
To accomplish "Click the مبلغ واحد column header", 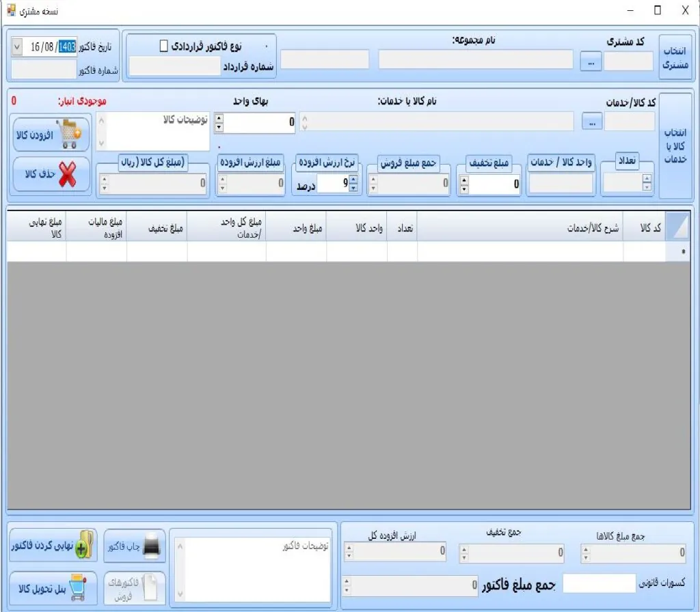I will (296, 228).
